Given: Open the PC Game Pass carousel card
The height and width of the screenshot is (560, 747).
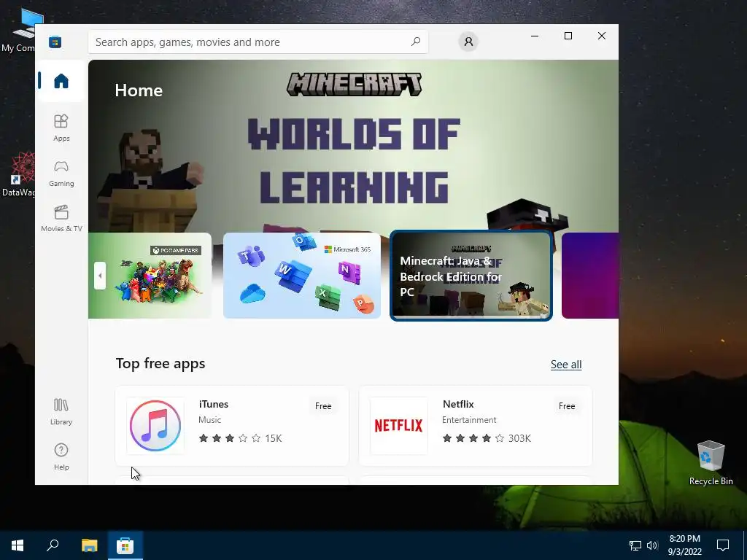Looking at the screenshot, I should (x=150, y=276).
